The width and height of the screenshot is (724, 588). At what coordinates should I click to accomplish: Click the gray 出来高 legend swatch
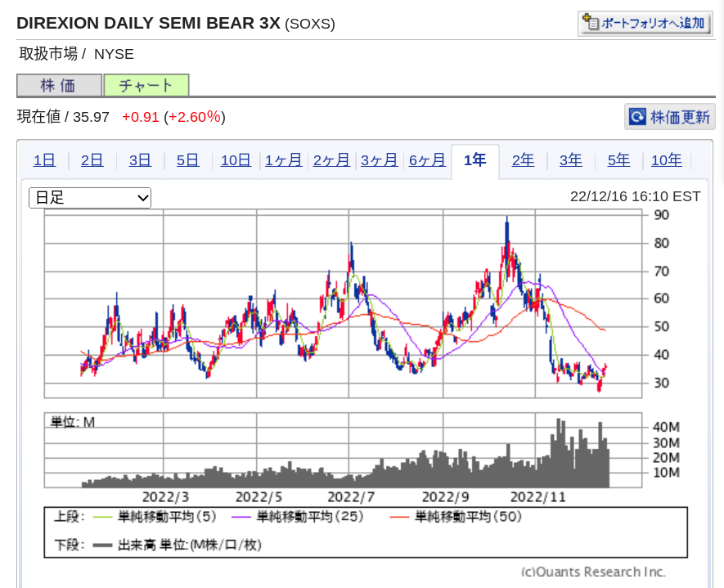click(102, 545)
